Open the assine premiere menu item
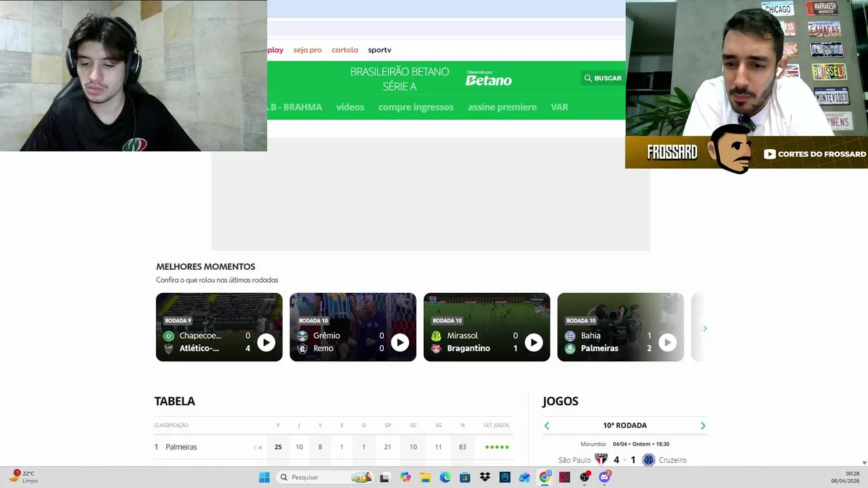Screen dimensions: 868x488 502,107
